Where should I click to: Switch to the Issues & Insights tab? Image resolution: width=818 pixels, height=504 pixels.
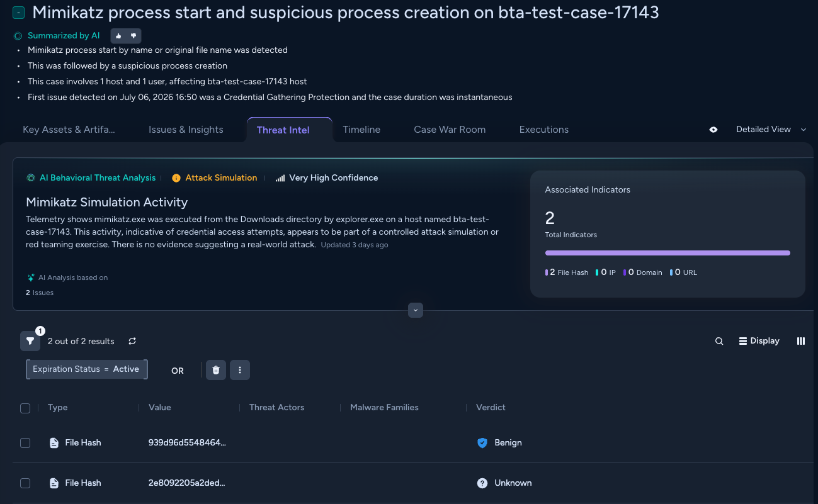pyautogui.click(x=186, y=130)
